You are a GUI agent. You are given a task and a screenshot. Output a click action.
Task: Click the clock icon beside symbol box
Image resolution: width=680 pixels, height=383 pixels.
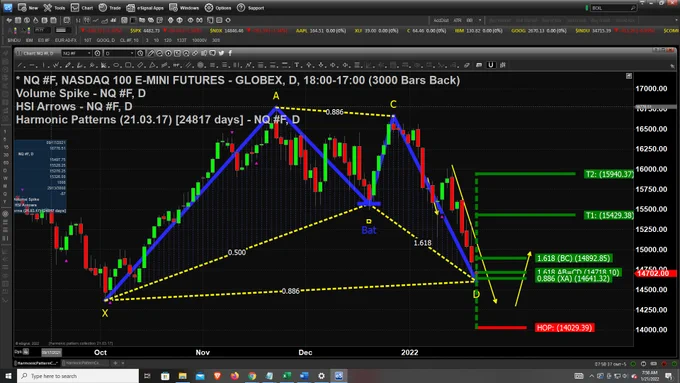pyautogui.click(x=98, y=53)
